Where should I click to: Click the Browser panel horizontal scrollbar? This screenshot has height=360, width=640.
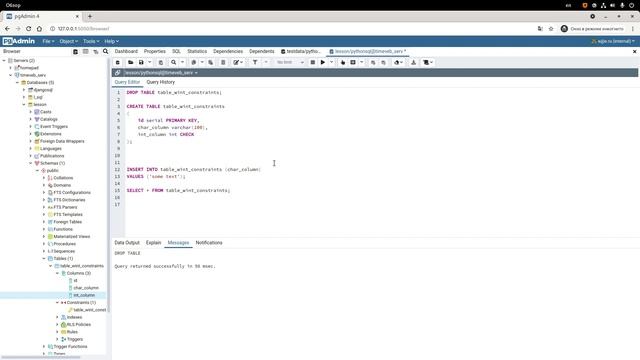41,358
